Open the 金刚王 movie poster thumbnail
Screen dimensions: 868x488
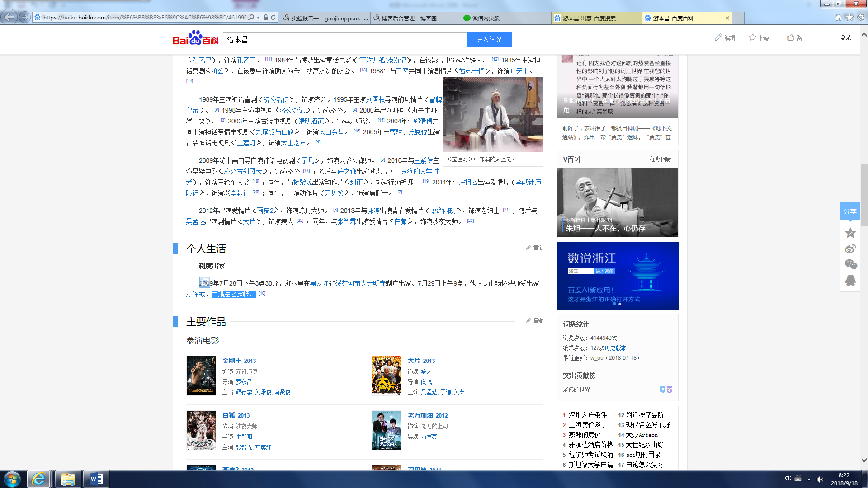click(x=201, y=375)
